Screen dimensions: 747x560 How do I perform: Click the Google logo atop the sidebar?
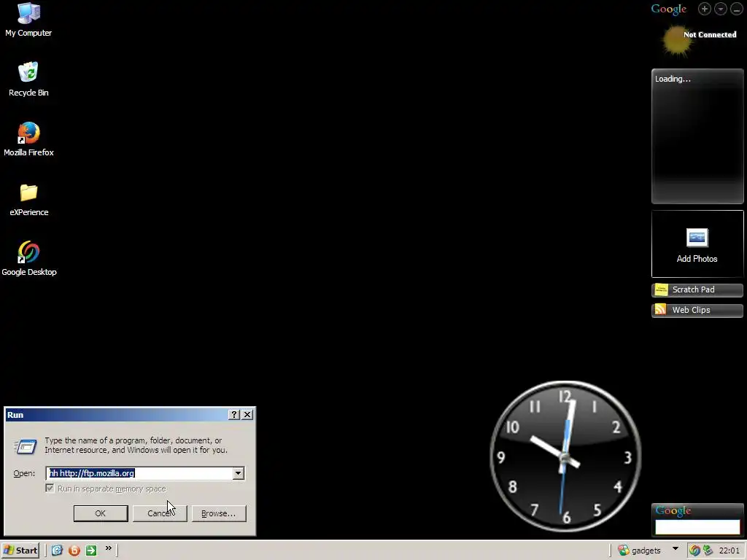coord(668,9)
